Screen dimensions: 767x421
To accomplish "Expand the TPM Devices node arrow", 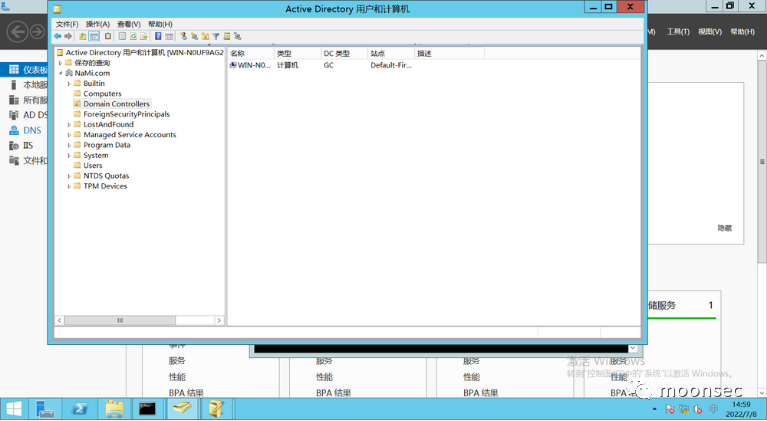I will tap(69, 186).
